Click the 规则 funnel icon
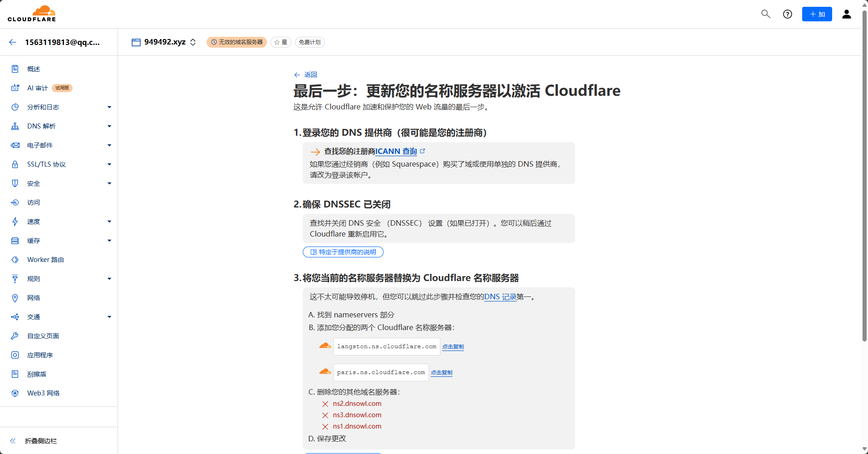 [x=15, y=279]
